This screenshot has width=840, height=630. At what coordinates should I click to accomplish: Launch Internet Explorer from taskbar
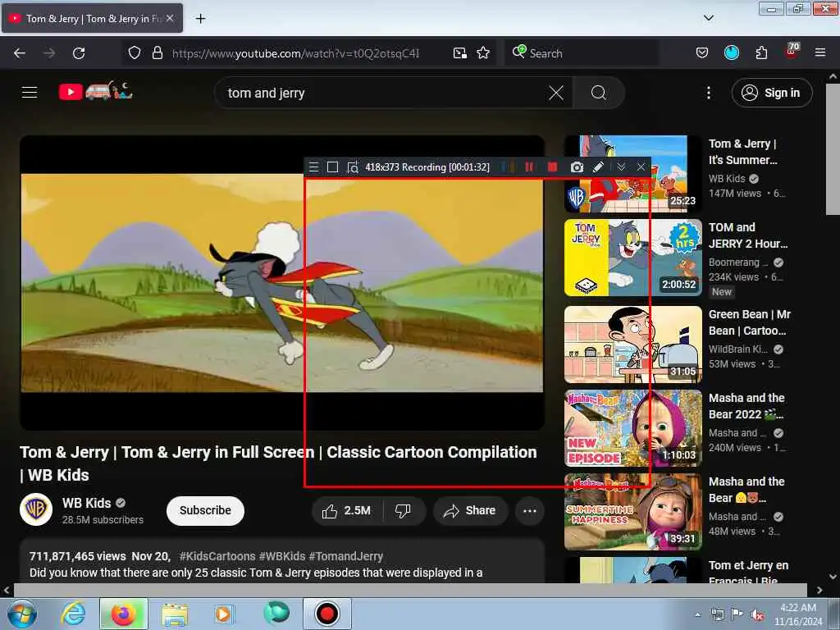click(73, 614)
